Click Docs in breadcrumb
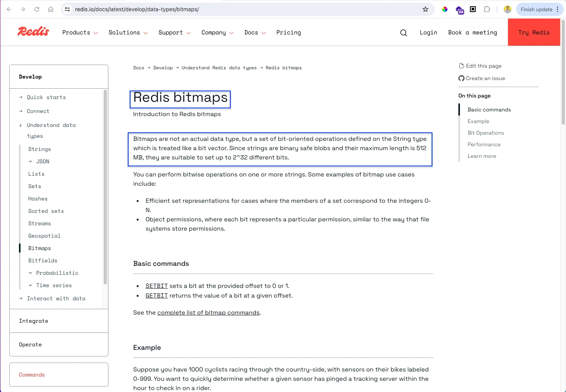Image resolution: width=566 pixels, height=392 pixels. point(139,68)
